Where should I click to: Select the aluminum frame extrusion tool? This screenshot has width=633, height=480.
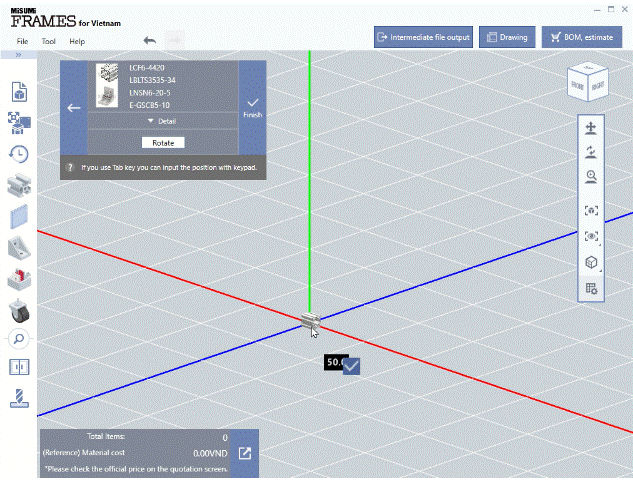pyautogui.click(x=19, y=185)
